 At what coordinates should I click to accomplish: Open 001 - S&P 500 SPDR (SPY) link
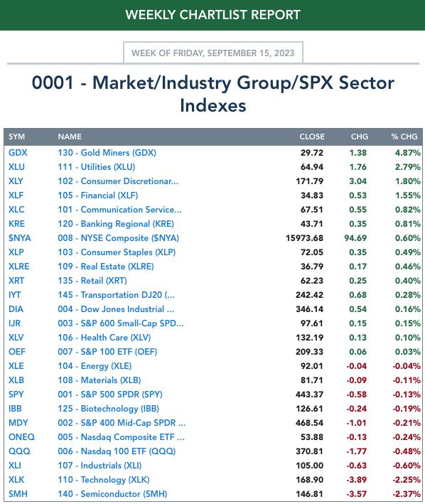tap(110, 395)
